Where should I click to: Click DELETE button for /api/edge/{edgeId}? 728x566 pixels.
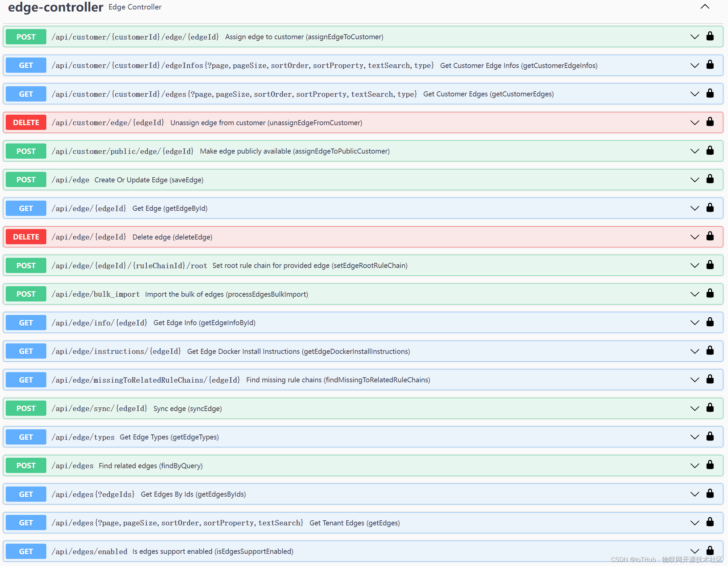tap(26, 237)
